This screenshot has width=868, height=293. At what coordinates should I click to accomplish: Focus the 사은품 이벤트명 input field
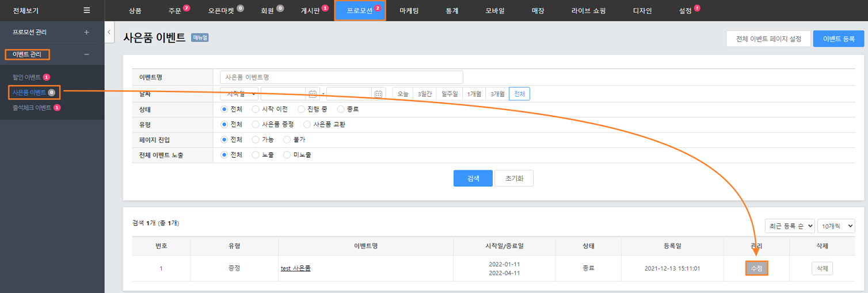point(341,77)
